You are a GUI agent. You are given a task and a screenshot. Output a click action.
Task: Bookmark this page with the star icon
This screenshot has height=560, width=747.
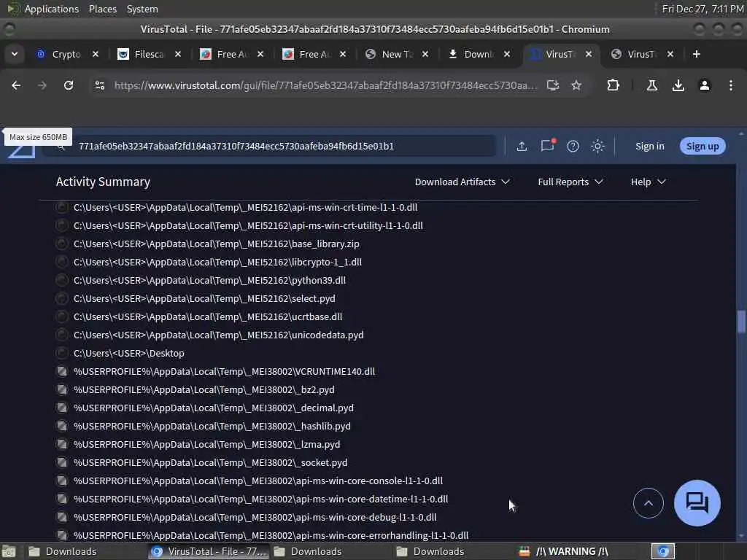click(576, 85)
